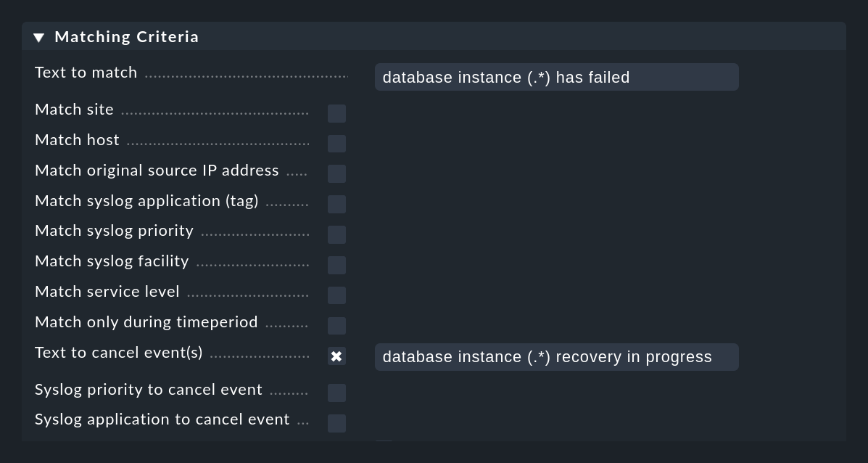Click the Match only during timeperiod label

(x=146, y=322)
